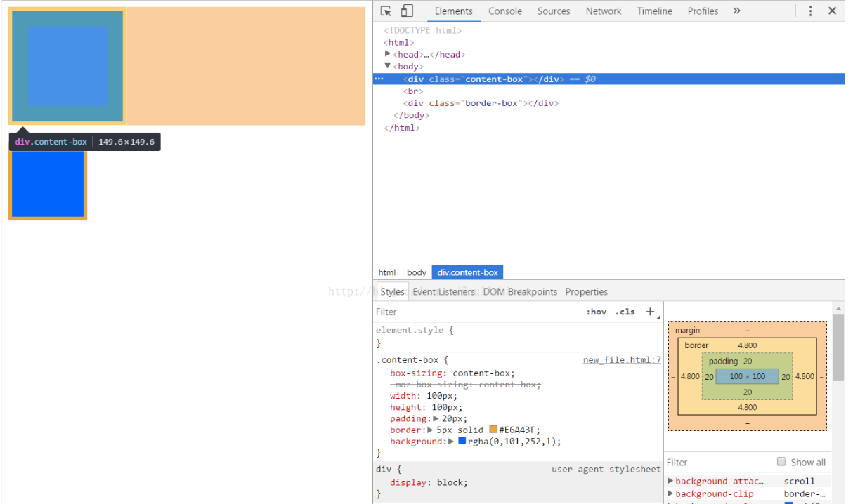Click the new_file.html:7 stylesheet link
Image resolution: width=853 pixels, height=504 pixels.
621,359
